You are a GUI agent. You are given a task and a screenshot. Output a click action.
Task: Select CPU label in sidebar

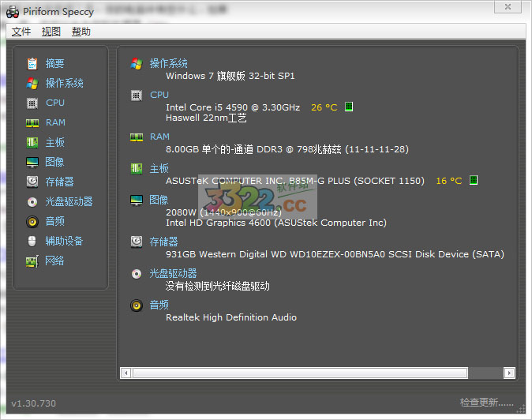click(x=55, y=103)
